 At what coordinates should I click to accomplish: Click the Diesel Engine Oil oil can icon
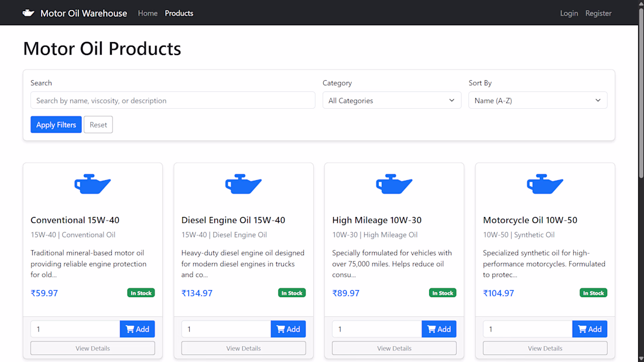[243, 184]
